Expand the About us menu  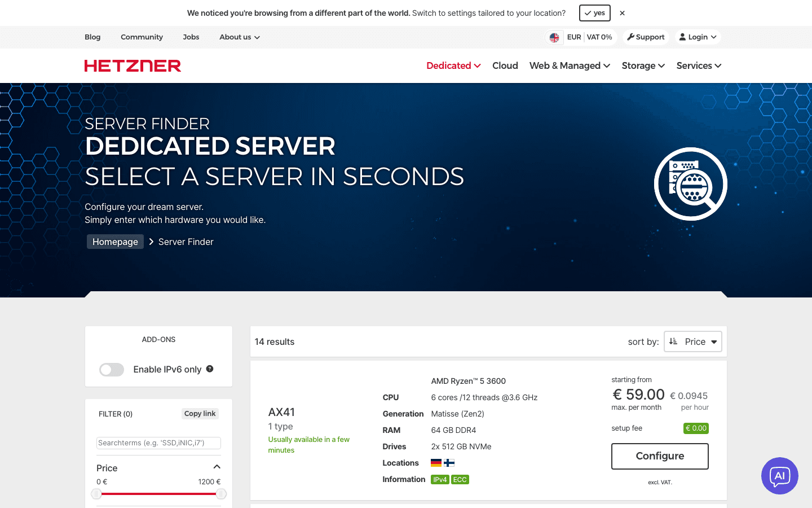(240, 37)
